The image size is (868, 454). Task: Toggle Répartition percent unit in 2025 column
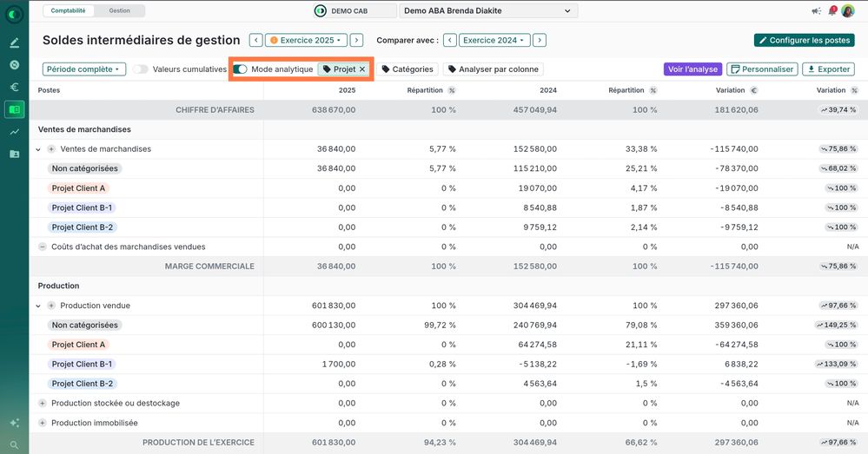(x=452, y=90)
